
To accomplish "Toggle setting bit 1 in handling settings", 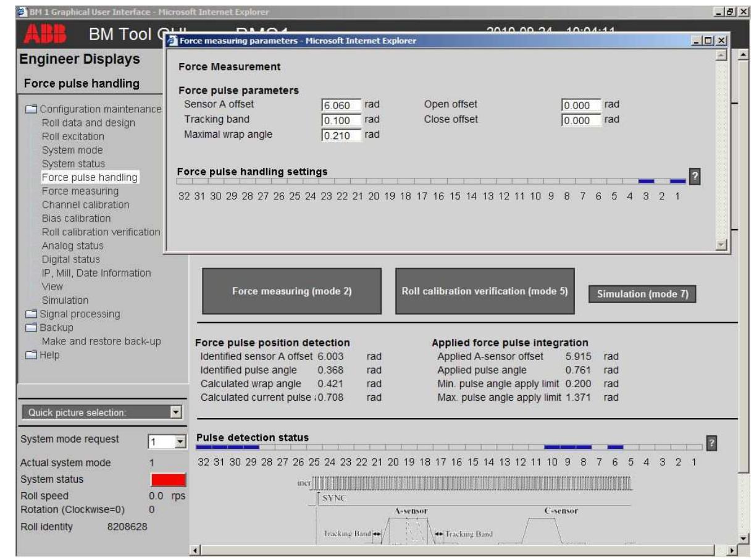I will pos(677,182).
